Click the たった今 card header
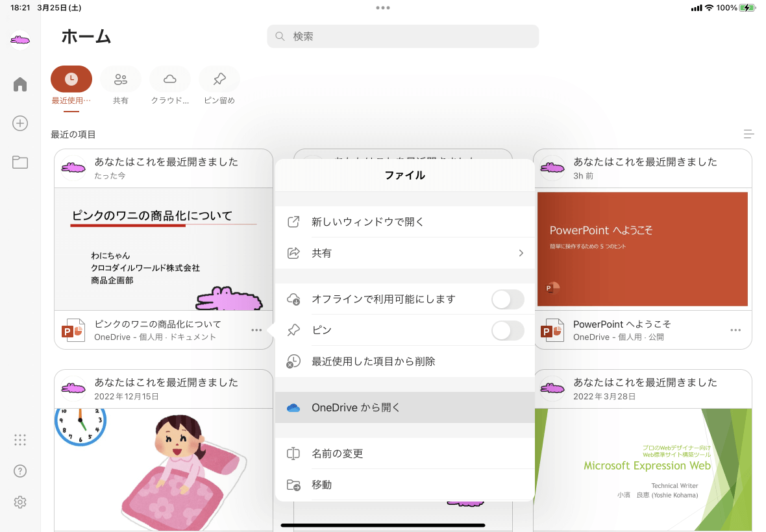Viewport: 766px width, 532px height. click(x=164, y=169)
